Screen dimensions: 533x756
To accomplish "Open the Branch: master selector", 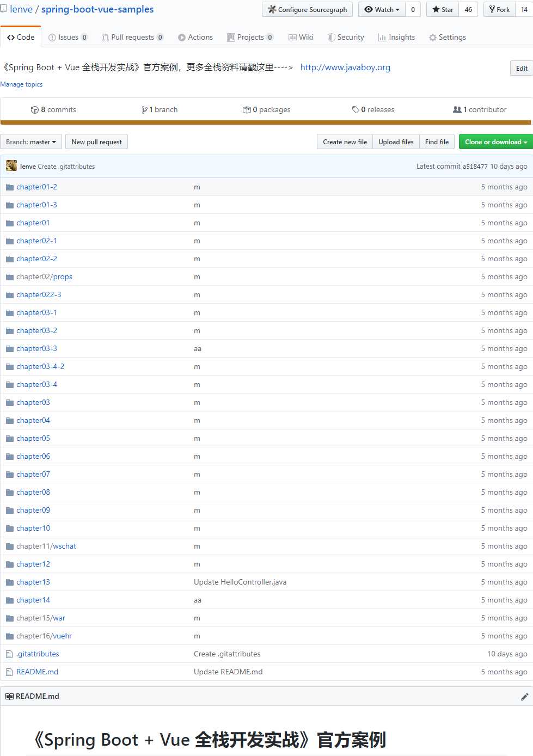I will [31, 142].
